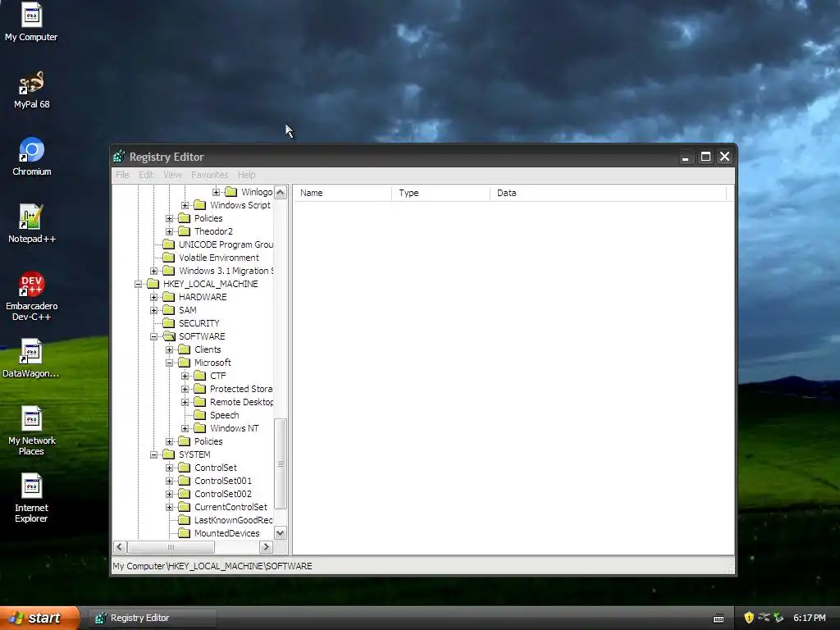Click the HARDWARE key folder icon

pyautogui.click(x=169, y=297)
